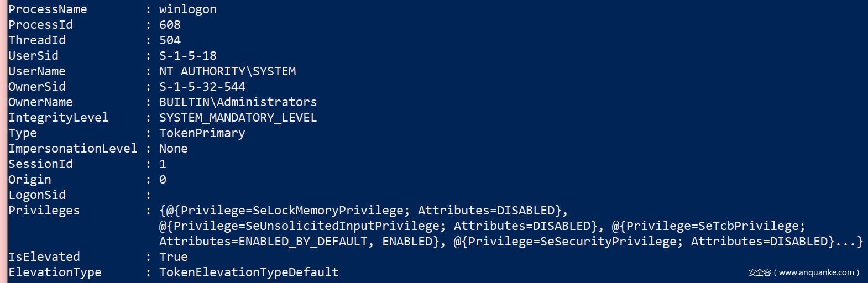Click the TokenPrimary type value
This screenshot has width=868, height=283.
202,133
